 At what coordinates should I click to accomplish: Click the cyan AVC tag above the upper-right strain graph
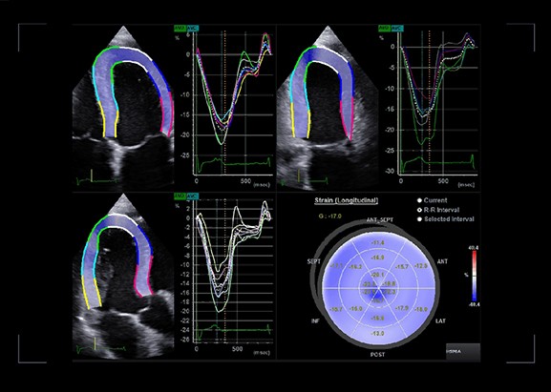tap(396, 28)
